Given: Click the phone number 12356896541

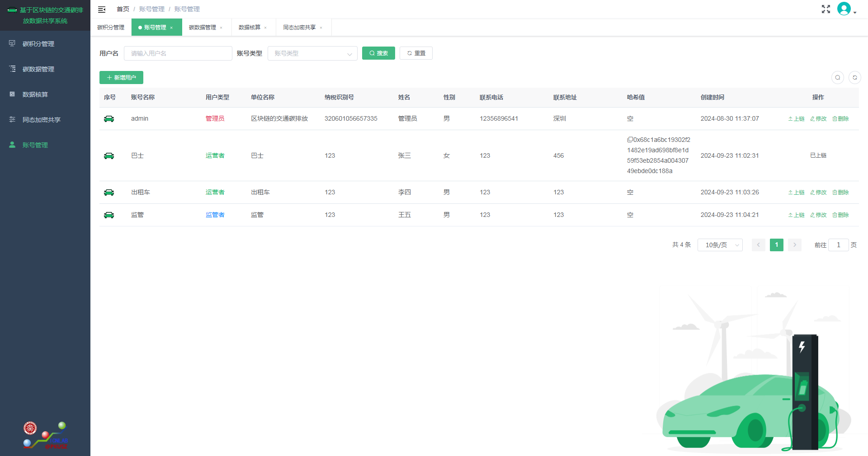Looking at the screenshot, I should (x=499, y=119).
